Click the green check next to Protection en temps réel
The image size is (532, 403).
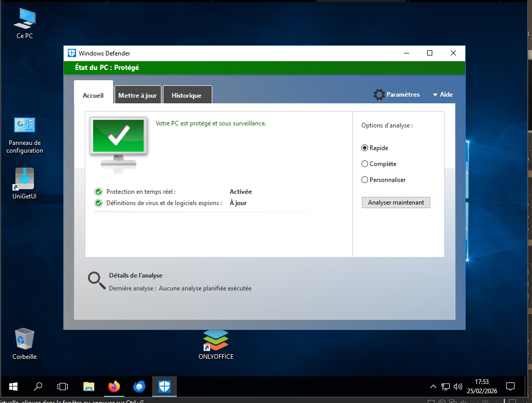[x=98, y=192]
